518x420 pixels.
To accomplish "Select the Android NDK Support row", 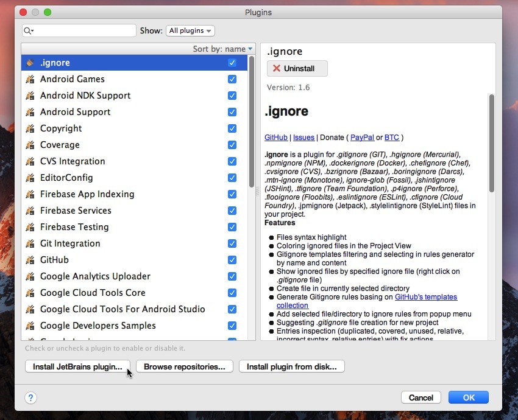I will click(x=134, y=96).
